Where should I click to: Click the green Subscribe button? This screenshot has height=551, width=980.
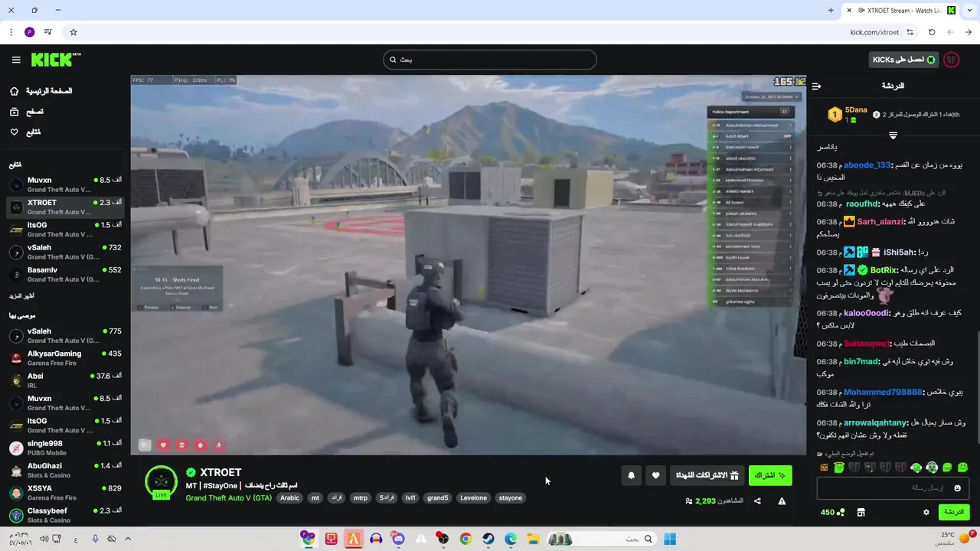(x=770, y=475)
